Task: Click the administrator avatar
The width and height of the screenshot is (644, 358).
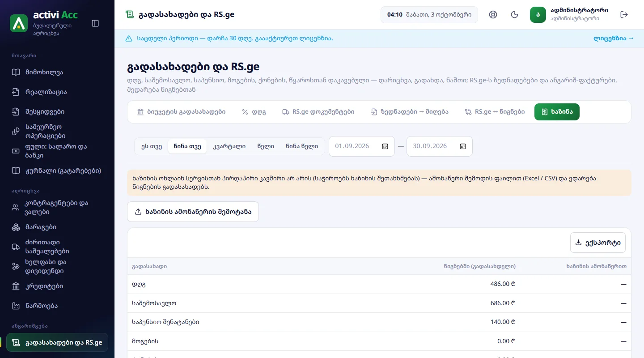Action: pos(538,14)
